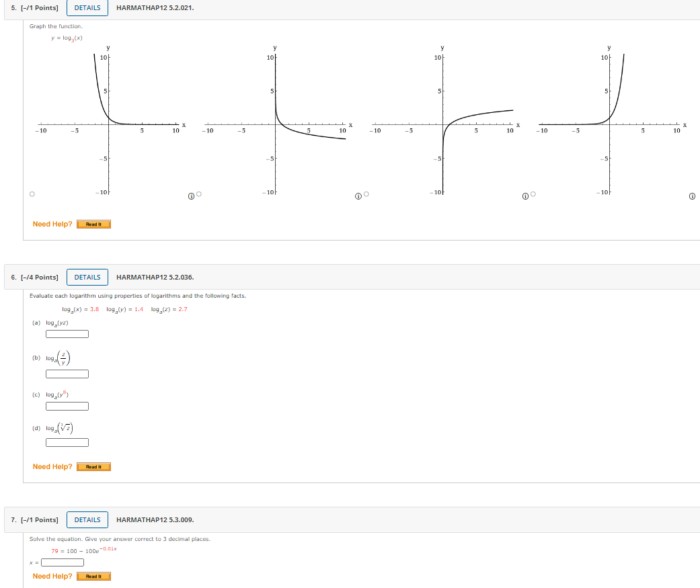Click info icon beside third graph option
Image resolution: width=700 pixels, height=588 pixels.
point(526,196)
